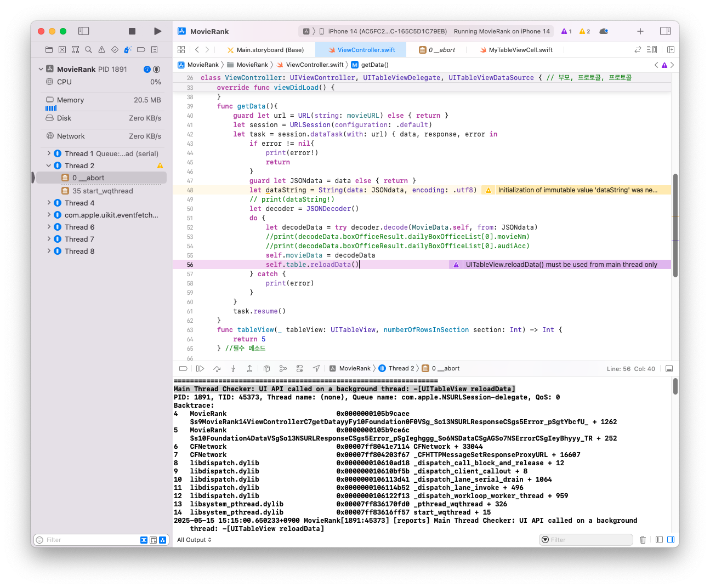
Task: Switch to Main.storyboard (Base) tab
Action: click(265, 50)
